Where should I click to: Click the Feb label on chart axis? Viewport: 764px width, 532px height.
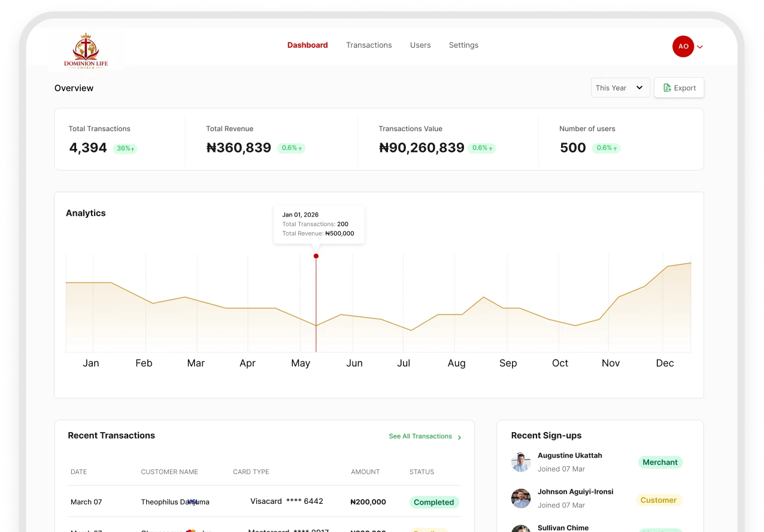(x=144, y=363)
